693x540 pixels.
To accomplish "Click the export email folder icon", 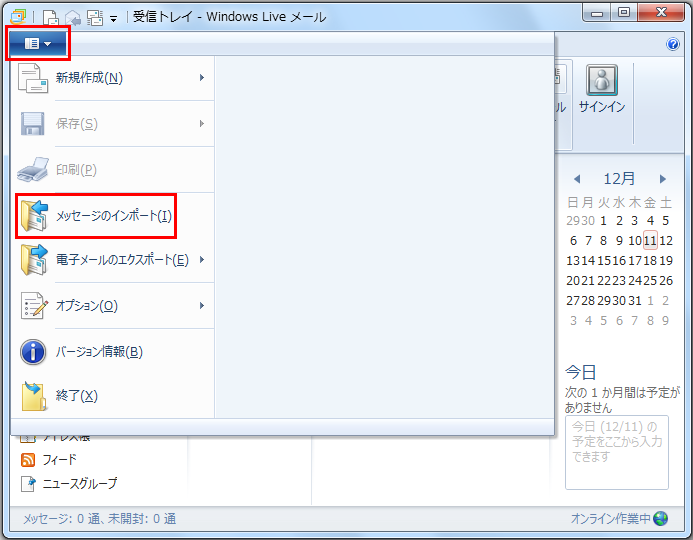I will [x=34, y=261].
